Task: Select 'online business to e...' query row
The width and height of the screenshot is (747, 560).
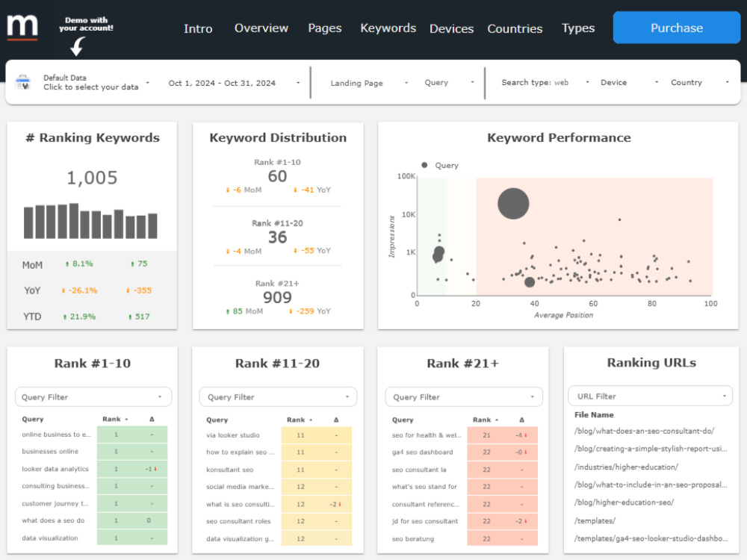Action: [x=94, y=435]
